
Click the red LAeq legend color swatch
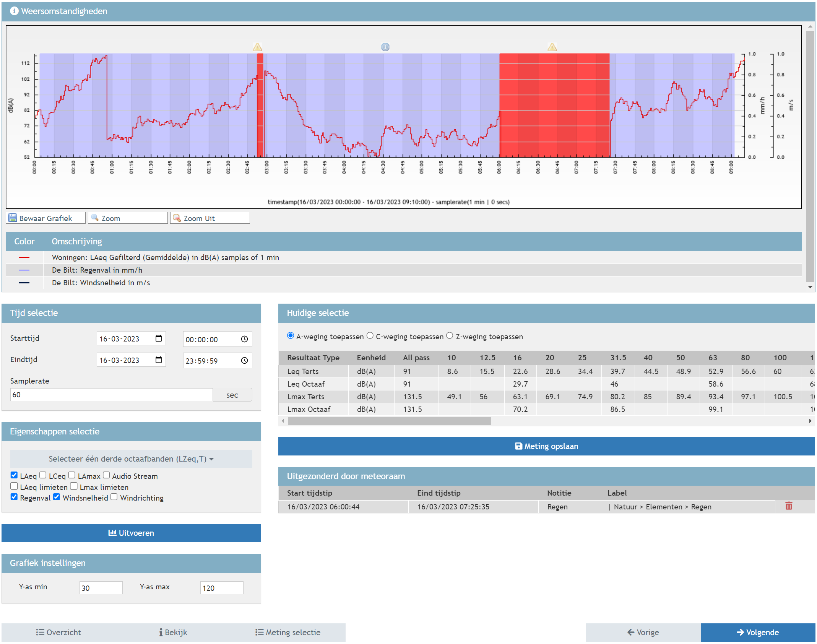[x=24, y=257]
